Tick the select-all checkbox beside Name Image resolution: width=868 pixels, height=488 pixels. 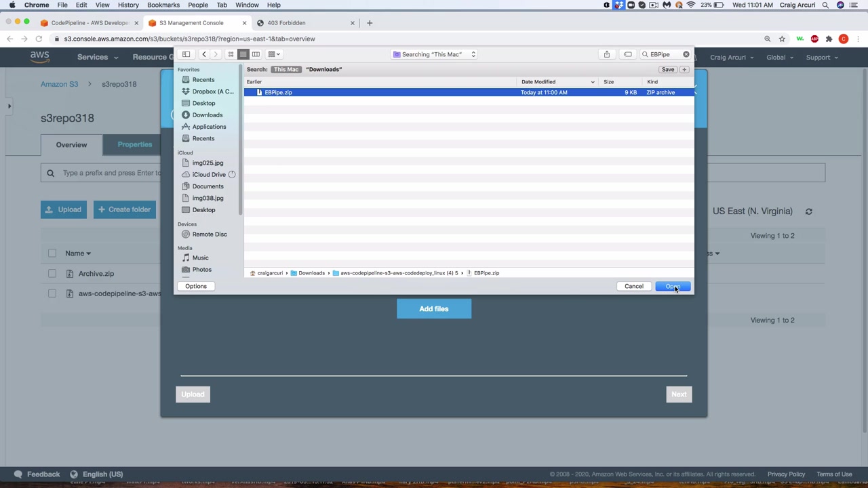click(x=52, y=253)
